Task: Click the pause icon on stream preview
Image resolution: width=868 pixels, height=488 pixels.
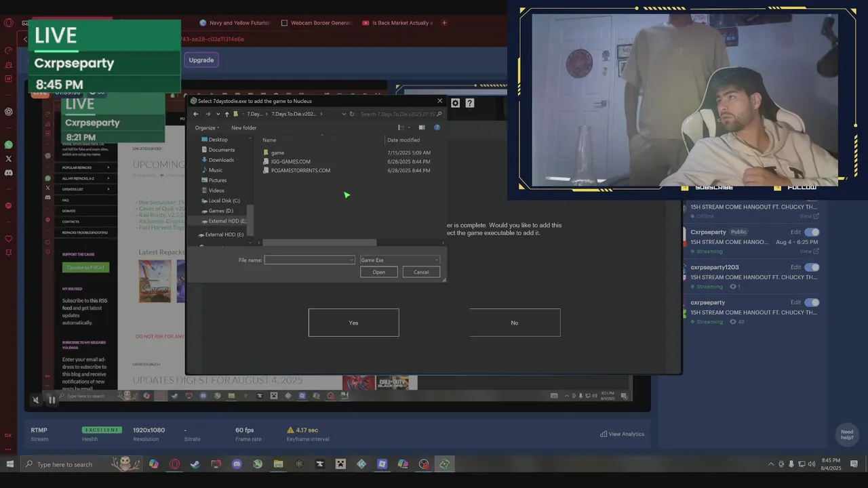Action: 52,400
